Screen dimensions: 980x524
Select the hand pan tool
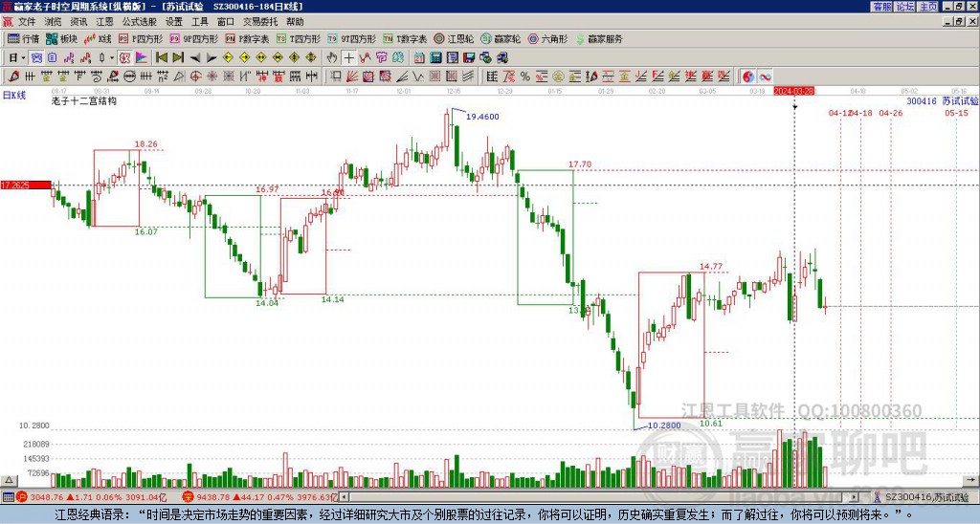[x=332, y=58]
